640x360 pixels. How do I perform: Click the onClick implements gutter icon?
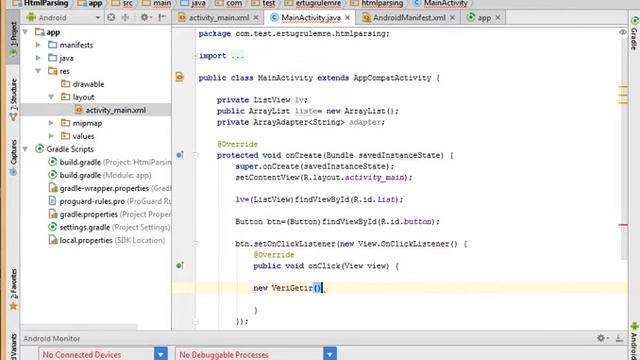(x=180, y=265)
